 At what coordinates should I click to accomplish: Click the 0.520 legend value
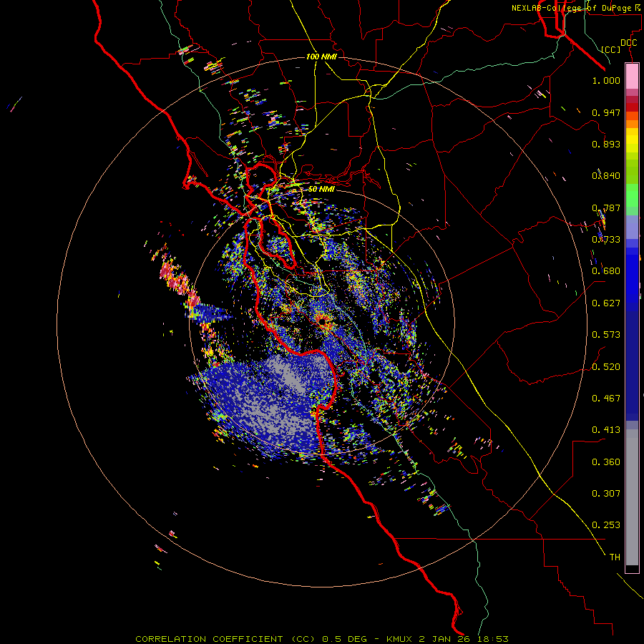pyautogui.click(x=606, y=367)
